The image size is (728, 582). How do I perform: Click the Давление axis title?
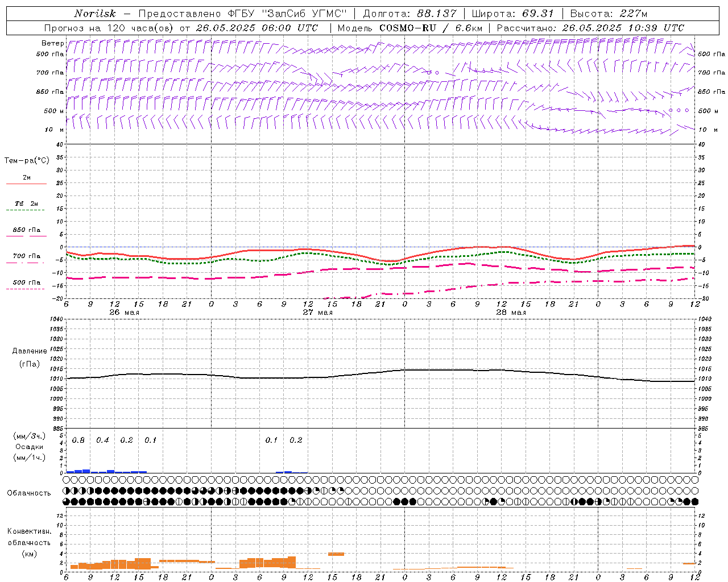click(30, 351)
